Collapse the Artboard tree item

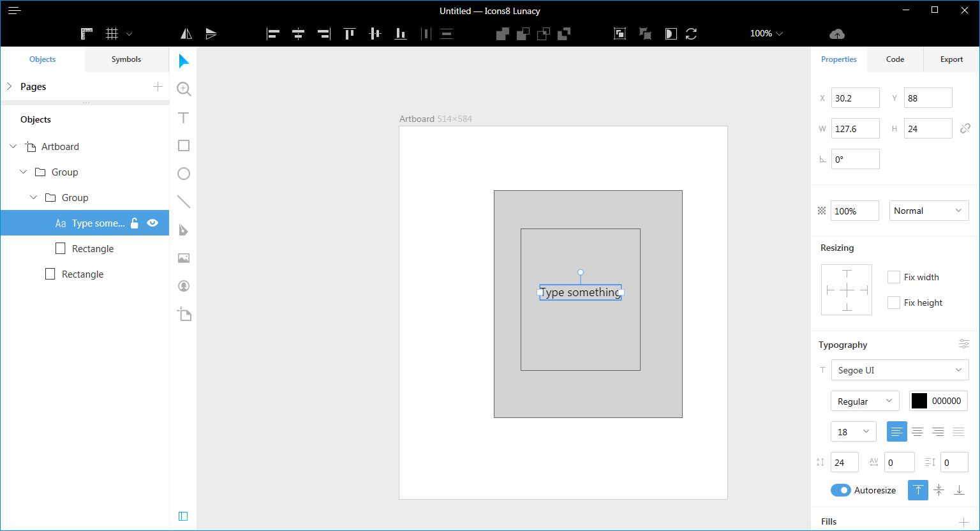[x=13, y=146]
